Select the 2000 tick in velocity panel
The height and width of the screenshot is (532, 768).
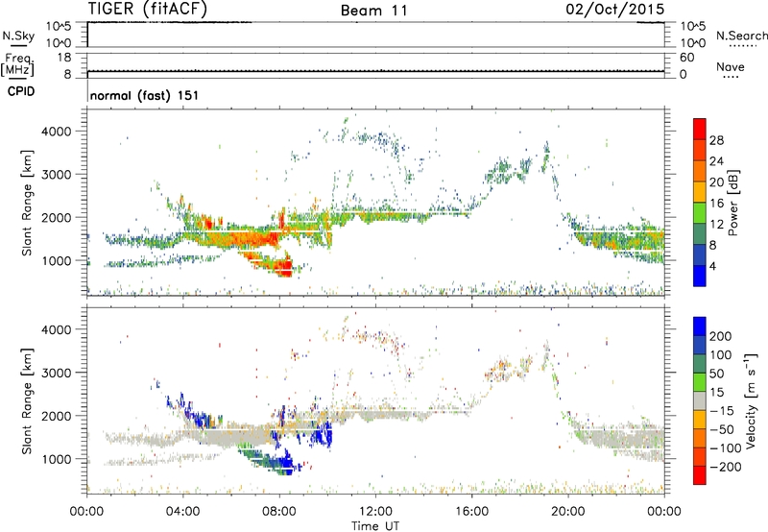(56, 416)
